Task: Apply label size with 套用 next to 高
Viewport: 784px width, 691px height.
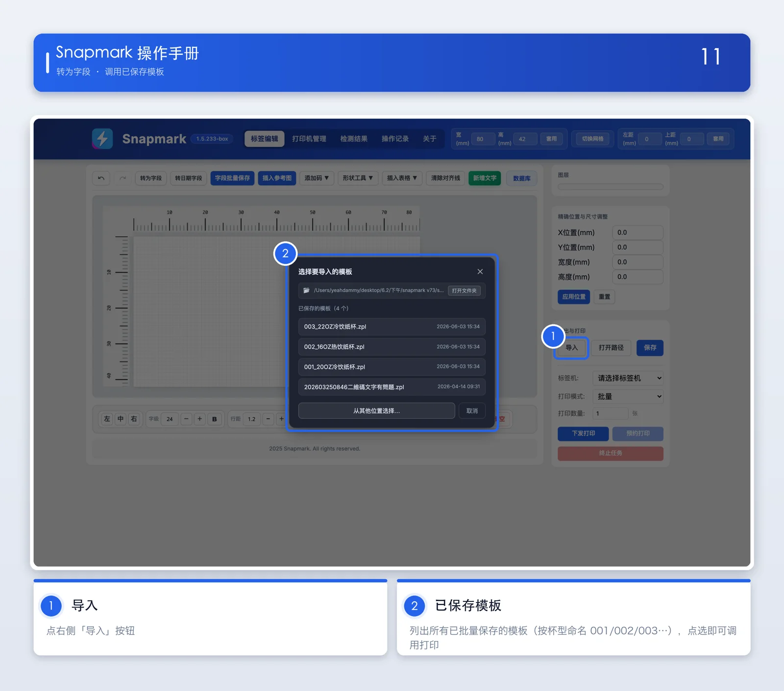Action: tap(552, 139)
